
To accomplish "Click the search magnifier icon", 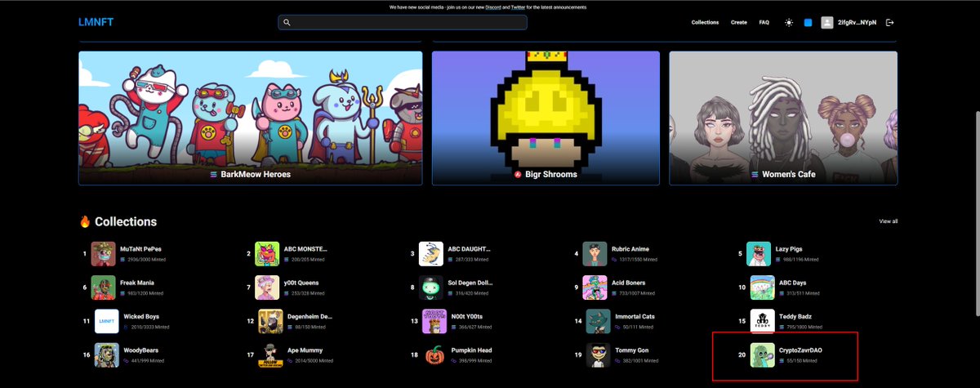I will (x=287, y=23).
